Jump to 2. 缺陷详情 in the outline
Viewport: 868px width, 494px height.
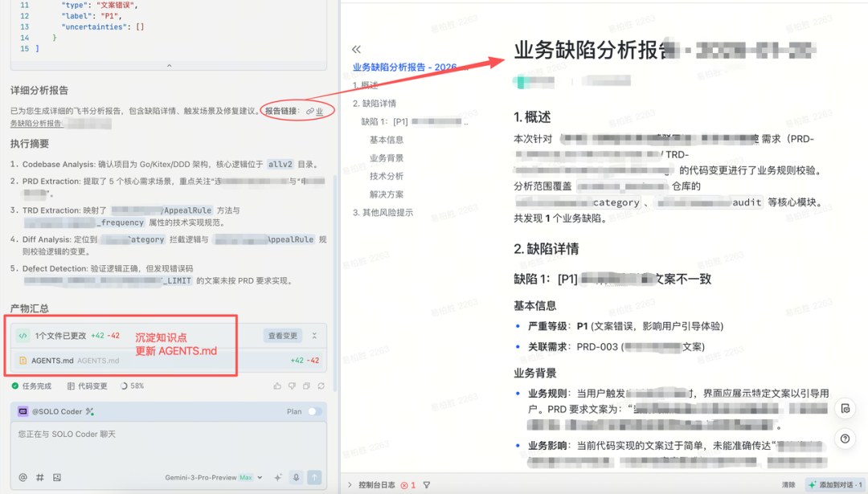[375, 104]
